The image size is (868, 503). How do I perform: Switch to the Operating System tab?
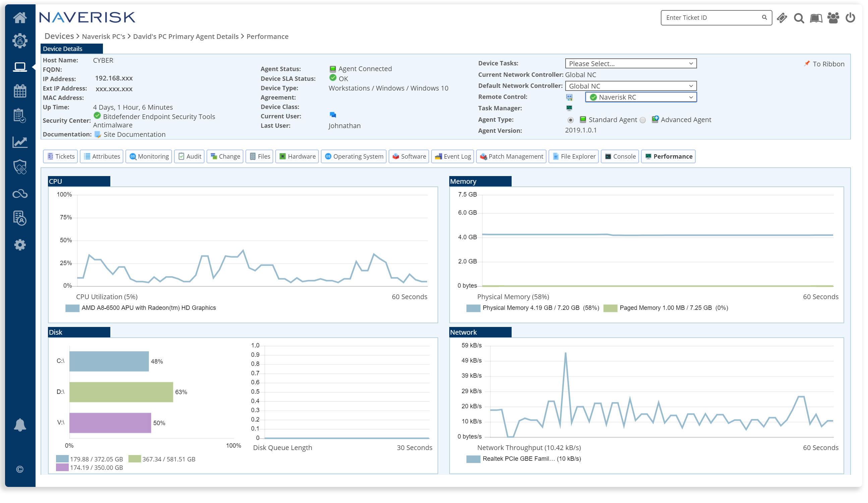[x=354, y=156]
